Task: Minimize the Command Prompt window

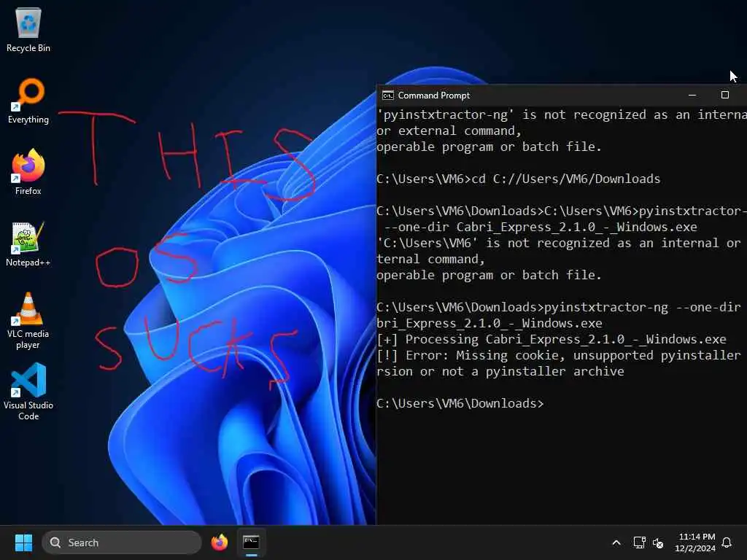Action: [692, 96]
